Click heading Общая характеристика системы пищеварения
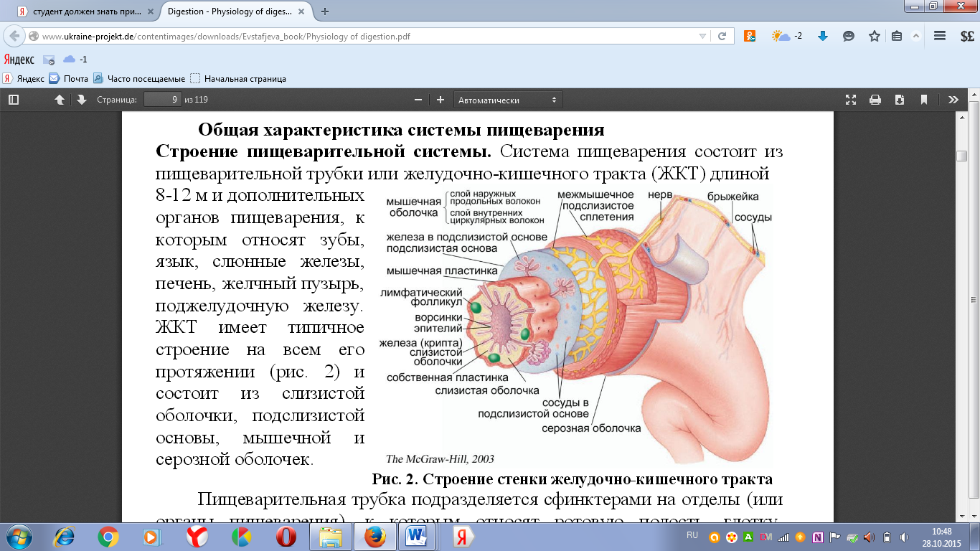 (402, 130)
